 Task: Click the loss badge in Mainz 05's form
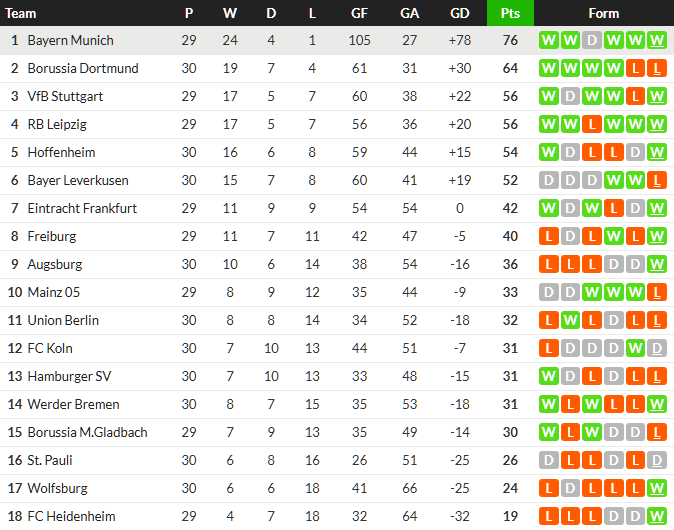pyautogui.click(x=657, y=293)
